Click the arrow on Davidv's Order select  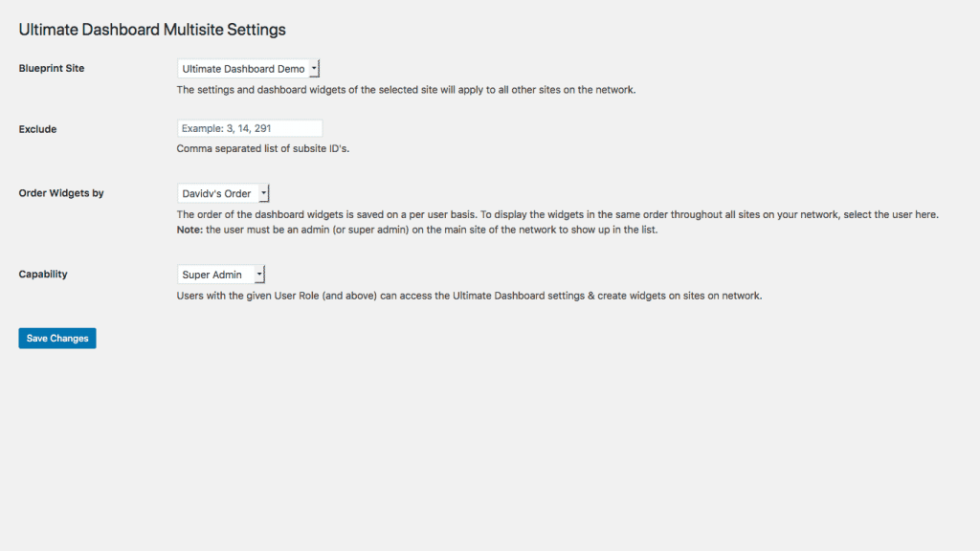coord(264,193)
